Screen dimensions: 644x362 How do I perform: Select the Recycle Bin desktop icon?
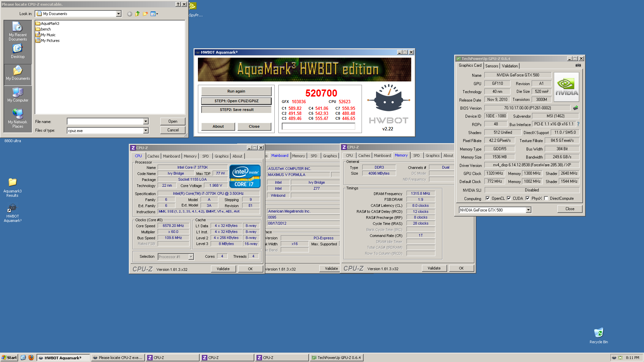599,336
